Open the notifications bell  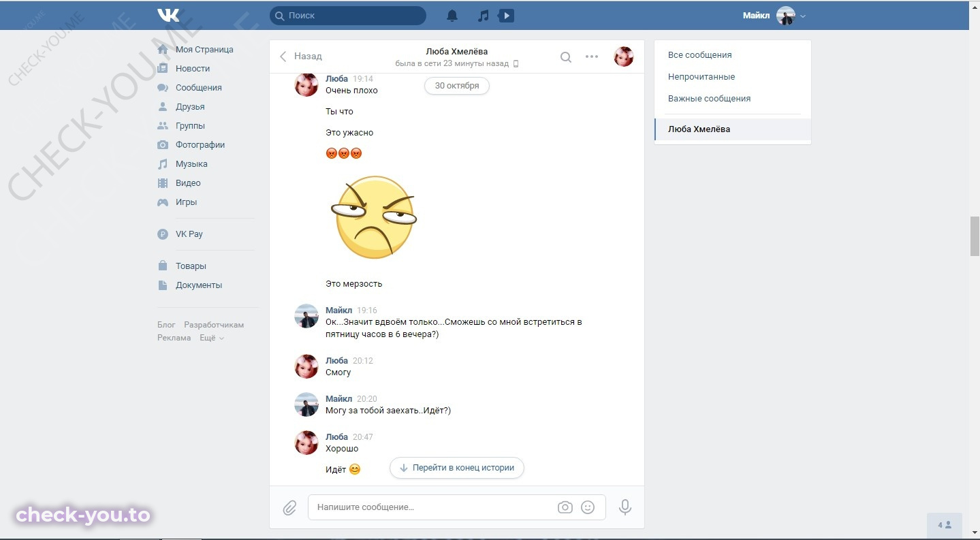coord(452,16)
